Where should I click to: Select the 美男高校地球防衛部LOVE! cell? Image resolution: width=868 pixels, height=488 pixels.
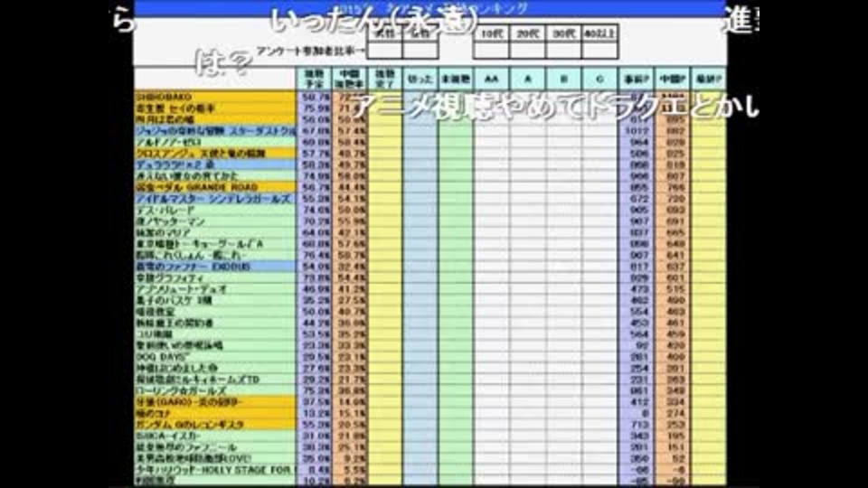(215, 458)
